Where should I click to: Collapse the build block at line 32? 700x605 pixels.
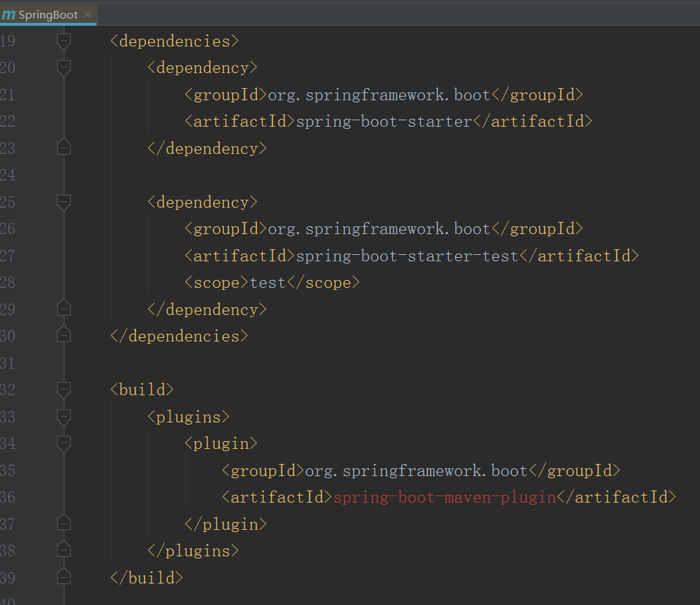[64, 389]
